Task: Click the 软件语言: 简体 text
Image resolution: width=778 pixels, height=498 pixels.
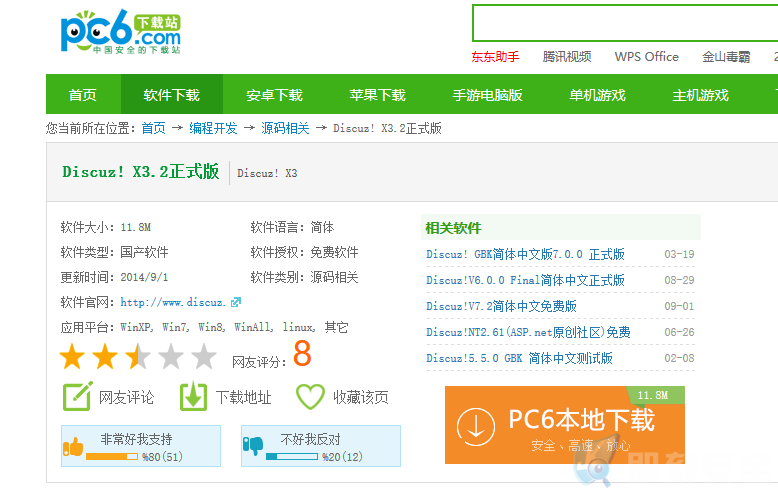Action: [292, 227]
